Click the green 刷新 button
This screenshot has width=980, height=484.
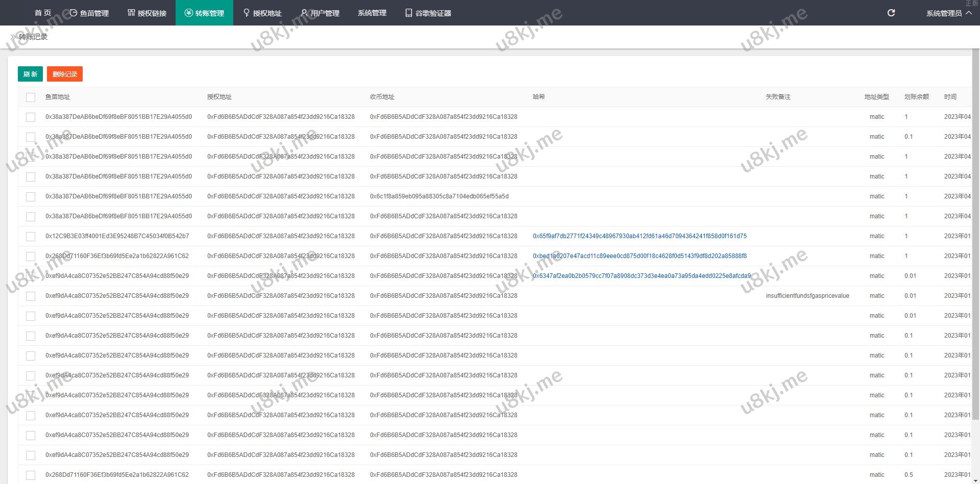pos(30,74)
